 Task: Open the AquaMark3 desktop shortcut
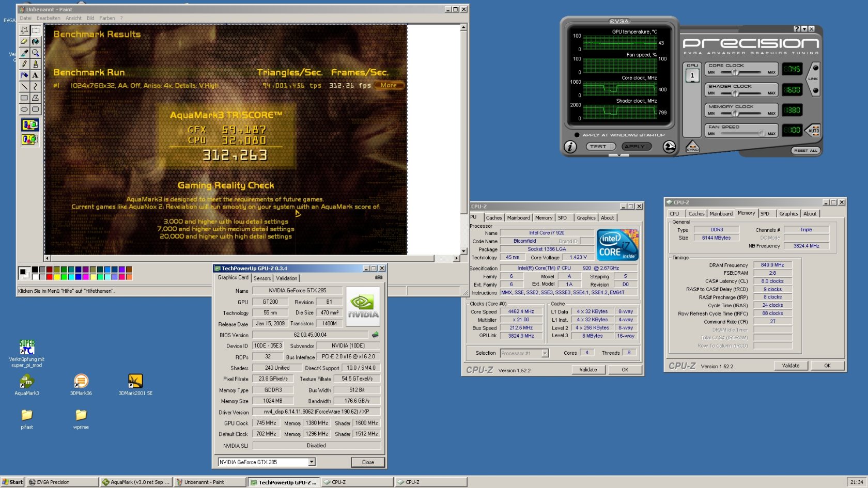[26, 385]
